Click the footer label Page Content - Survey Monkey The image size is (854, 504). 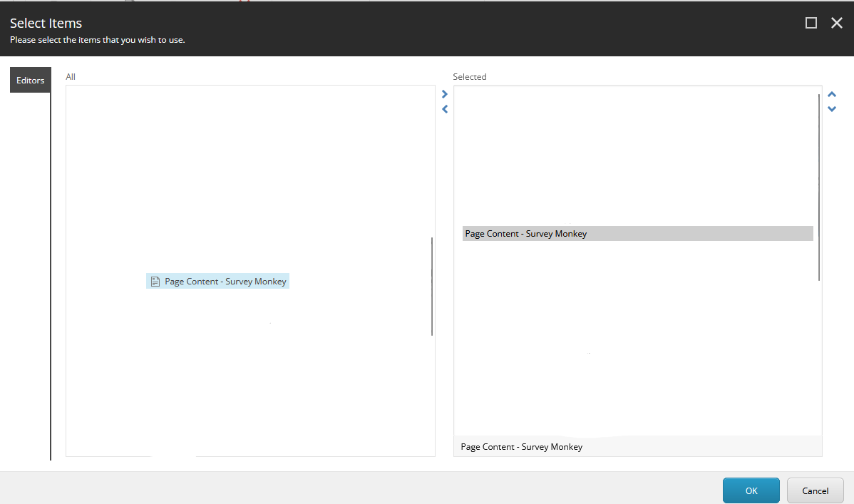(x=521, y=446)
